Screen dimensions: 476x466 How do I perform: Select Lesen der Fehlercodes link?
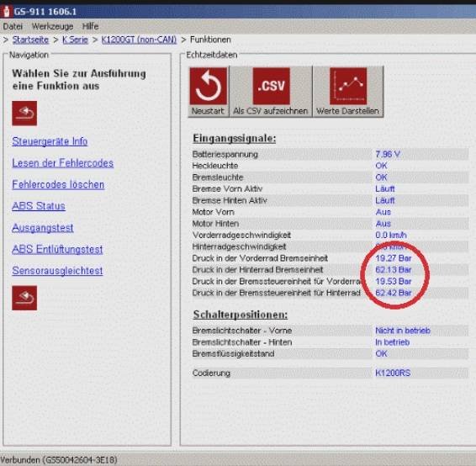63,163
